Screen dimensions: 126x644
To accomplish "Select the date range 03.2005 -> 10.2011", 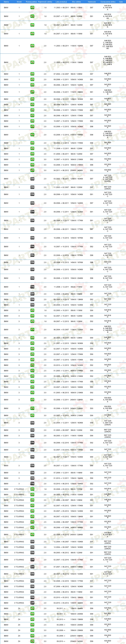I will [x=61, y=311].
